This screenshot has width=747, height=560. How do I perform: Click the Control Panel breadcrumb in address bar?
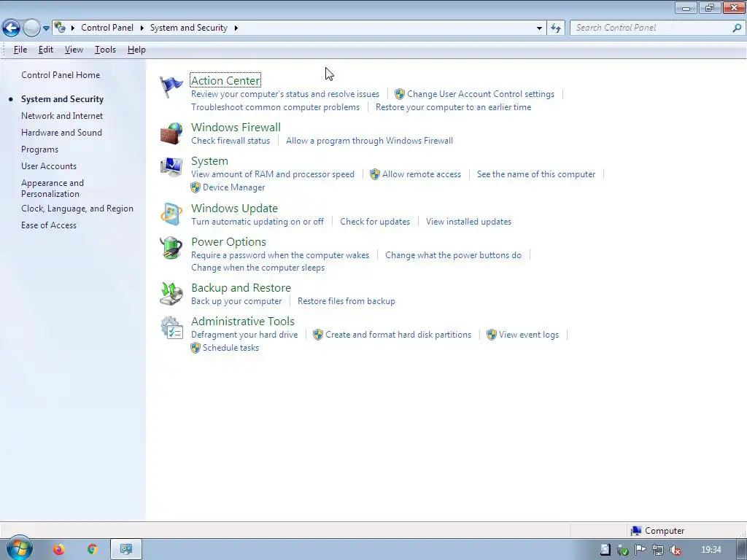click(x=107, y=28)
